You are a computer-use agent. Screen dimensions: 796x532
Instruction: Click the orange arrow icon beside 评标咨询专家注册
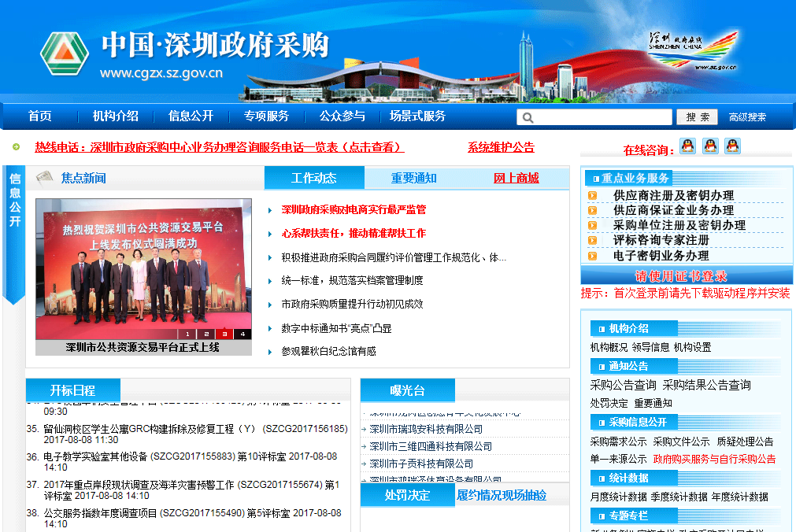pos(592,240)
